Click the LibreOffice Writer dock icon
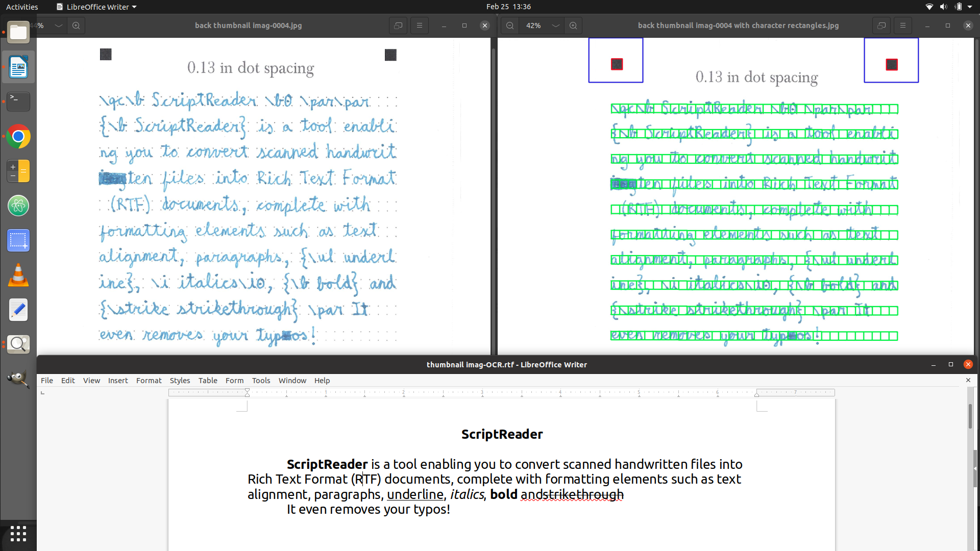 pos(18,67)
